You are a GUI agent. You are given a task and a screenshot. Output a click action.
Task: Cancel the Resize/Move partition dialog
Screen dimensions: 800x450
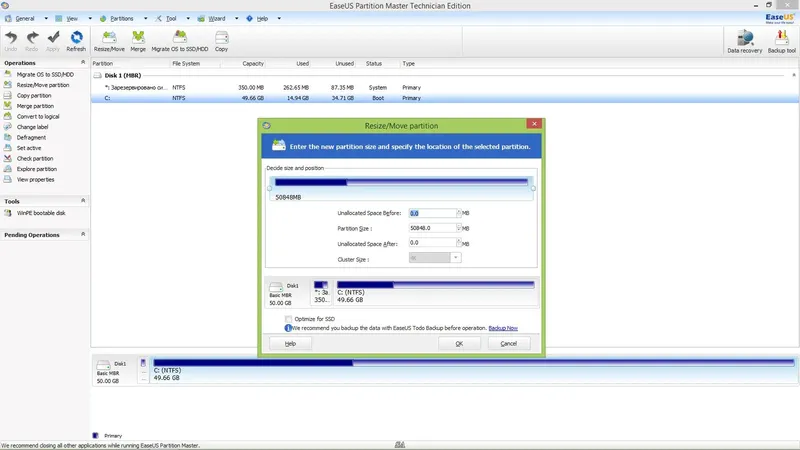point(508,343)
